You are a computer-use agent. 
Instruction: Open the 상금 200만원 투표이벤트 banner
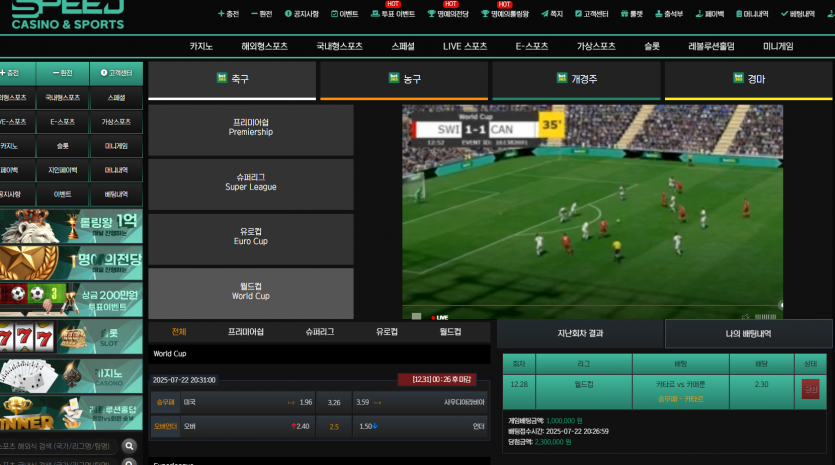pyautogui.click(x=71, y=300)
